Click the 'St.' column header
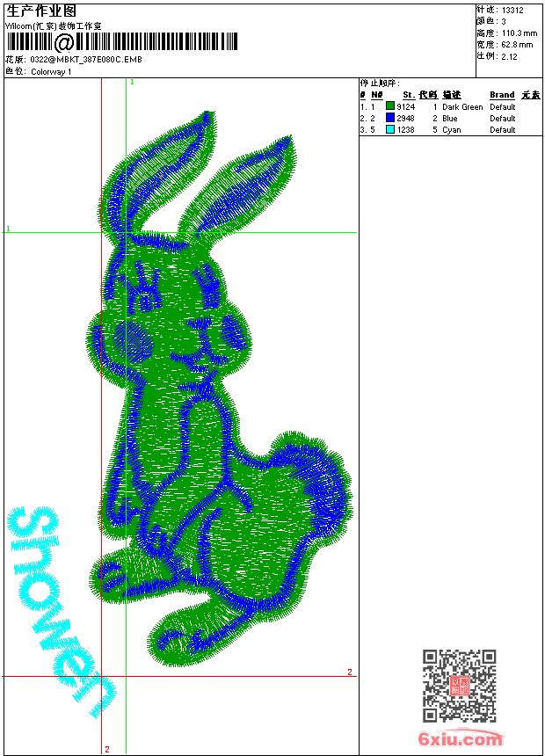 tap(409, 95)
